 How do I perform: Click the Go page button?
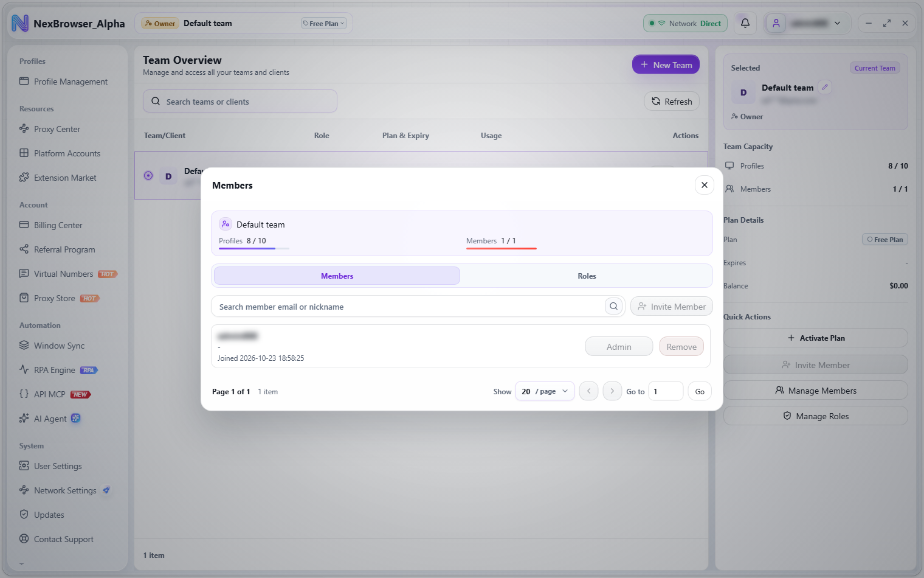(700, 391)
